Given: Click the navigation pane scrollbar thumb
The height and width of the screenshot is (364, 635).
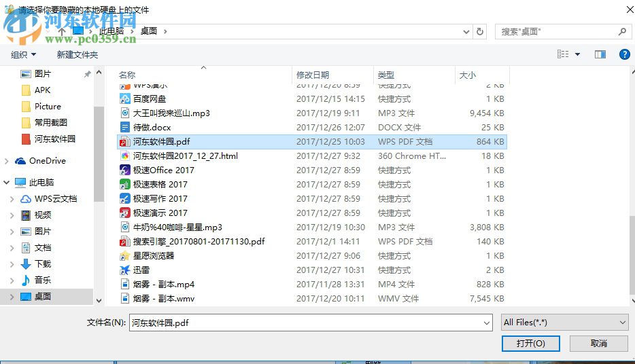Looking at the screenshot, I should [x=99, y=153].
